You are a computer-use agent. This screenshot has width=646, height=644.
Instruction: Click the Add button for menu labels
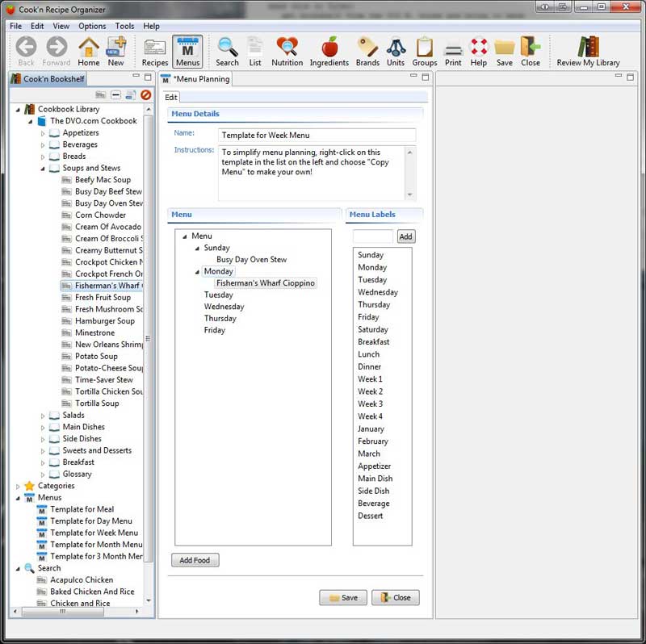(x=405, y=236)
